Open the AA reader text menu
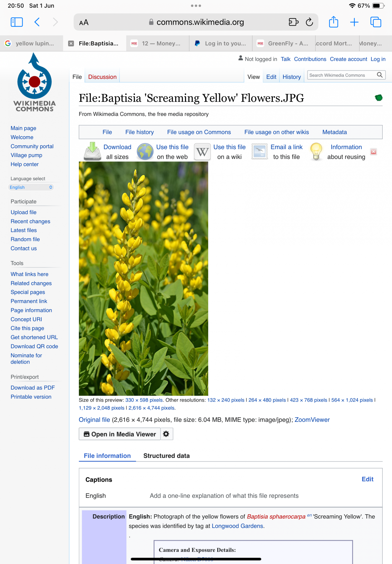This screenshot has height=564, width=392. click(84, 22)
